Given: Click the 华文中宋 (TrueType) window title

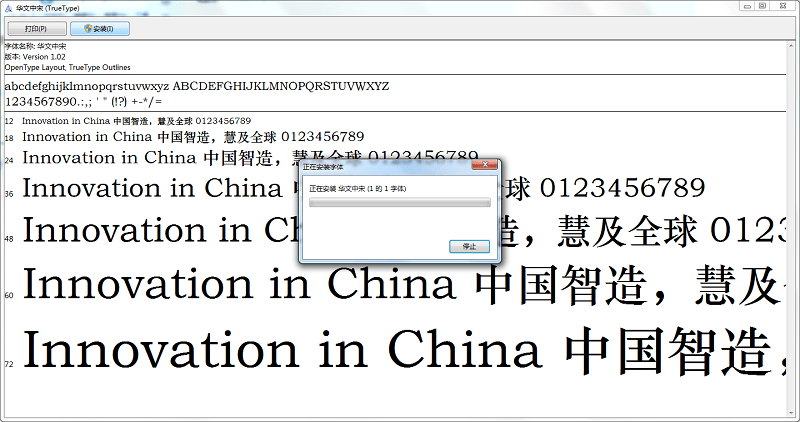Looking at the screenshot, I should point(47,8).
